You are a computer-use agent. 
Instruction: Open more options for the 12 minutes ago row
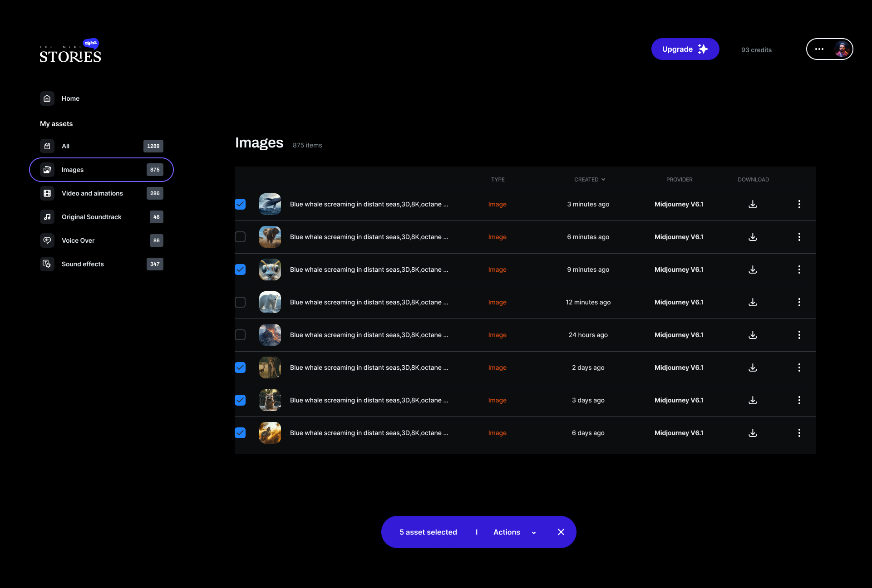pos(799,302)
